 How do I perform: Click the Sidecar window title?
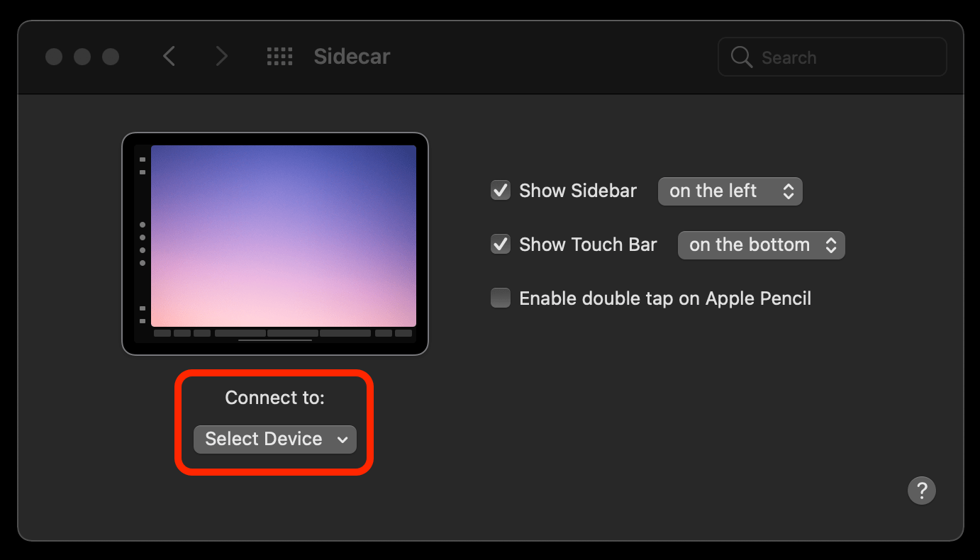[352, 57]
